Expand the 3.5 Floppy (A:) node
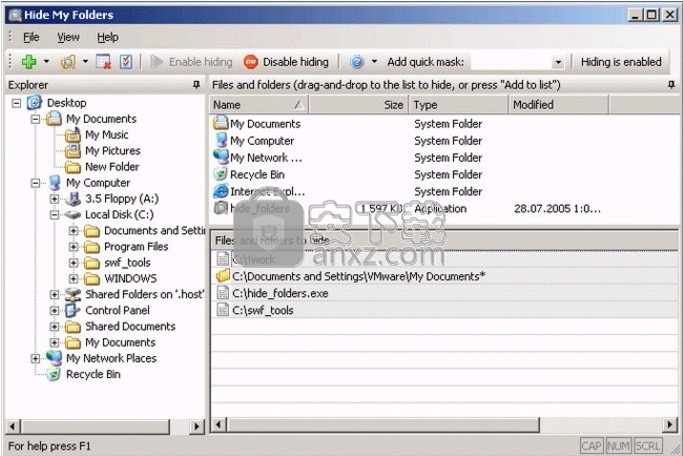This screenshot has height=456, width=683. point(54,199)
